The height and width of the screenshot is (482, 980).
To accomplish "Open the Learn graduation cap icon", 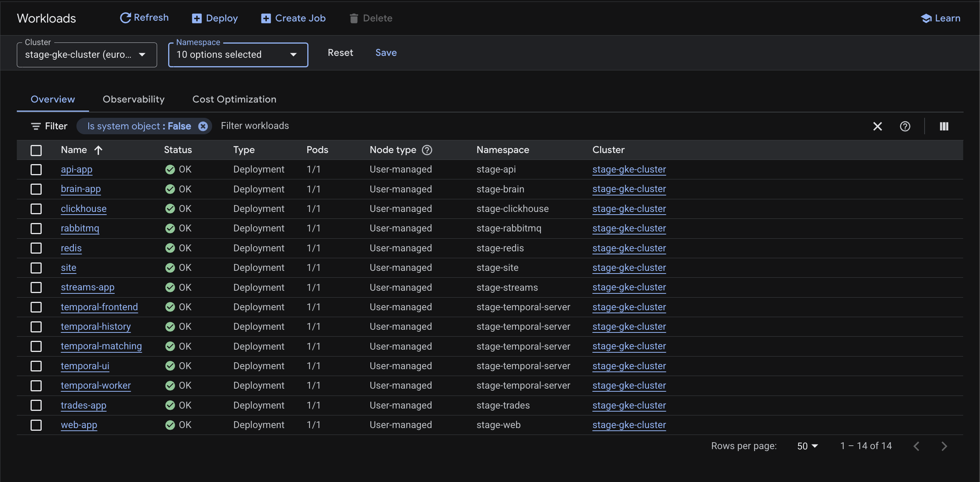I will (926, 18).
